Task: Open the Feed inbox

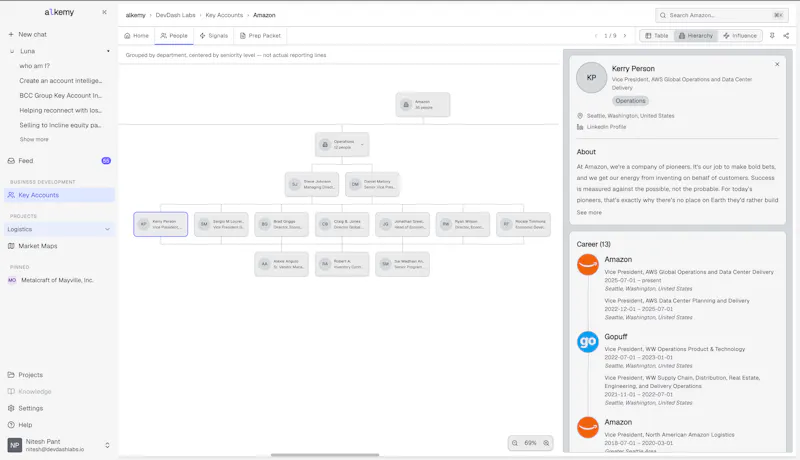Action: pyautogui.click(x=26, y=161)
